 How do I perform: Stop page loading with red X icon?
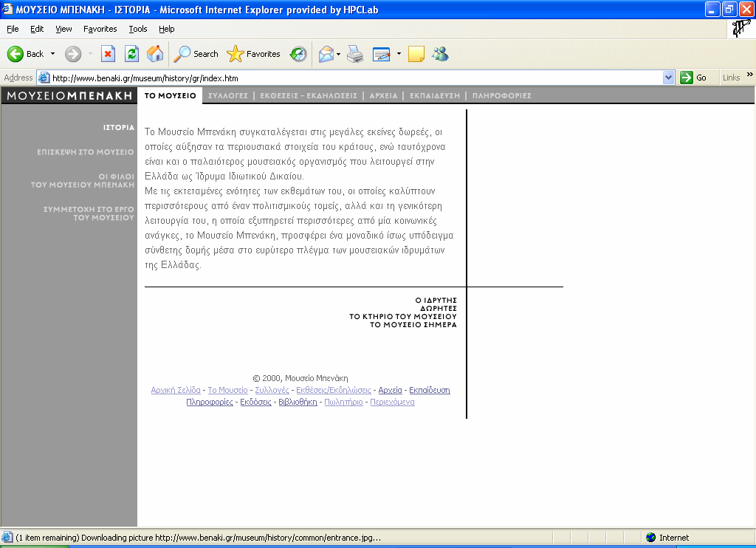pos(108,54)
